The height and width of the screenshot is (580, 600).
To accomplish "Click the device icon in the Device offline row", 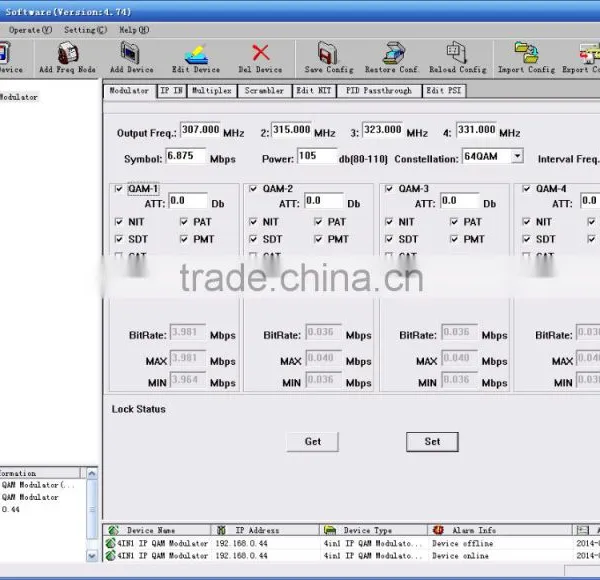I will [110, 543].
